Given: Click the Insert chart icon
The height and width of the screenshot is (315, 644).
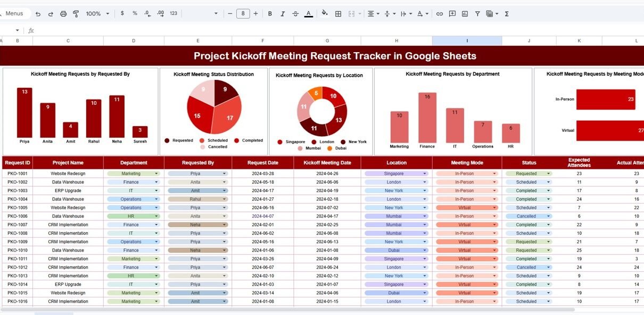Looking at the screenshot, I should click(465, 14).
